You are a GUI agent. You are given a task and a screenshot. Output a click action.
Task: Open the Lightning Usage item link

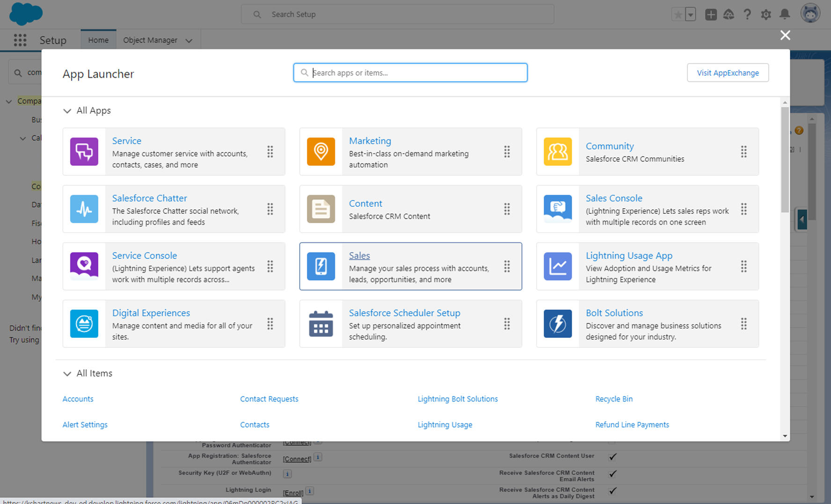(445, 424)
